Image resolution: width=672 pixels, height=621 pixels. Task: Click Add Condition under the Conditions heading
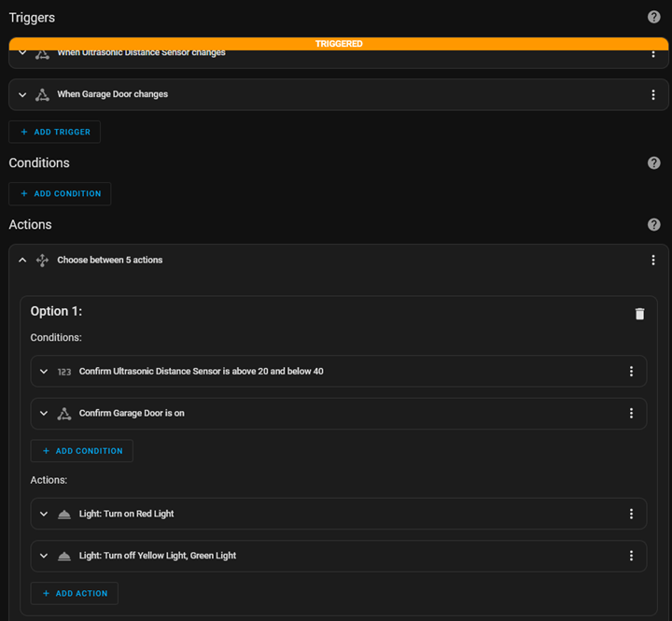pyautogui.click(x=60, y=193)
